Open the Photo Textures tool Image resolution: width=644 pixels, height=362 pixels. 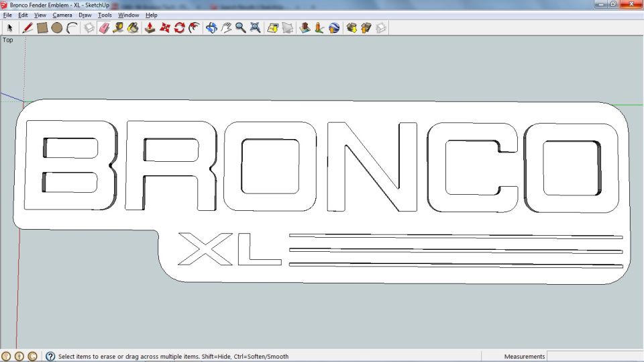(319, 28)
